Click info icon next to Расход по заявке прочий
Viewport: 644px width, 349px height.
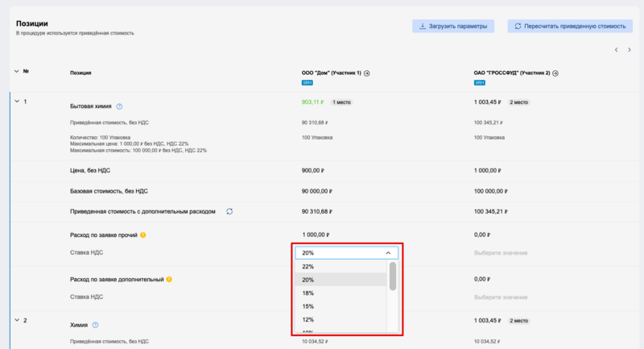pyautogui.click(x=143, y=235)
